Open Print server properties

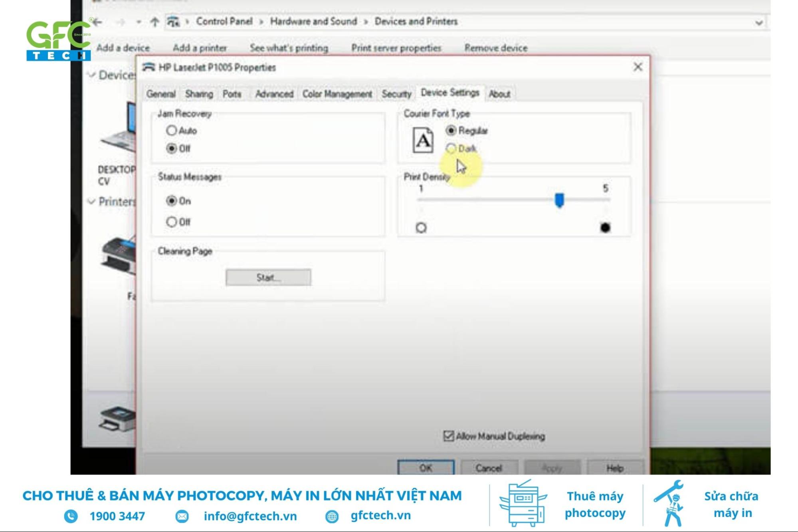pos(396,48)
